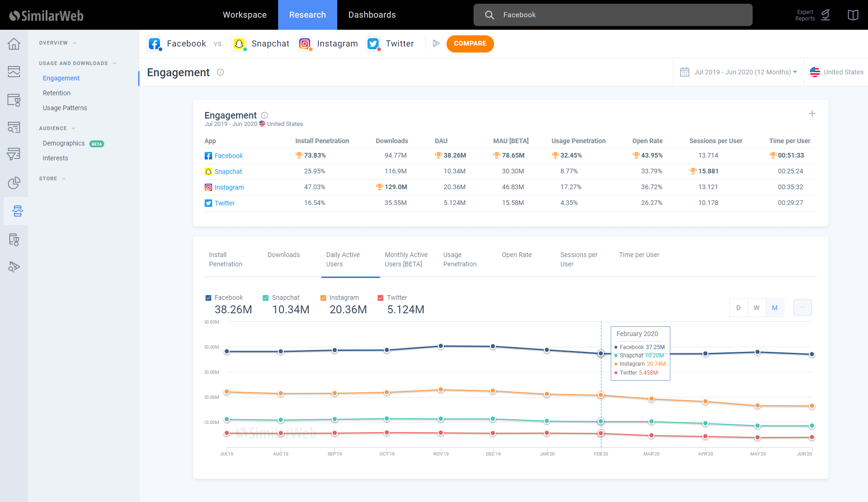Click the funnel icon in left sidebar
Viewport: 868px width, 502px height.
pyautogui.click(x=14, y=154)
